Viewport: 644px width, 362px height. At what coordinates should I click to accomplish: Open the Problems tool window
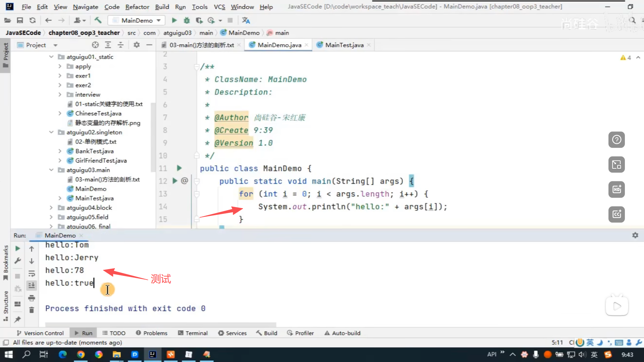(x=152, y=333)
